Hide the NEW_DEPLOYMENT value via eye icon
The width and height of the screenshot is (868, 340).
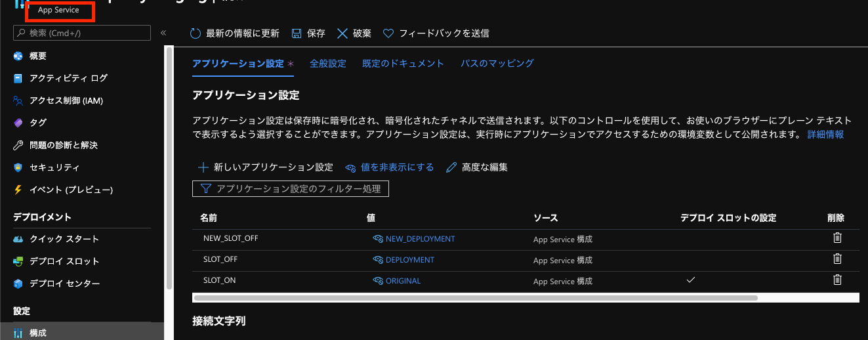[x=378, y=239]
